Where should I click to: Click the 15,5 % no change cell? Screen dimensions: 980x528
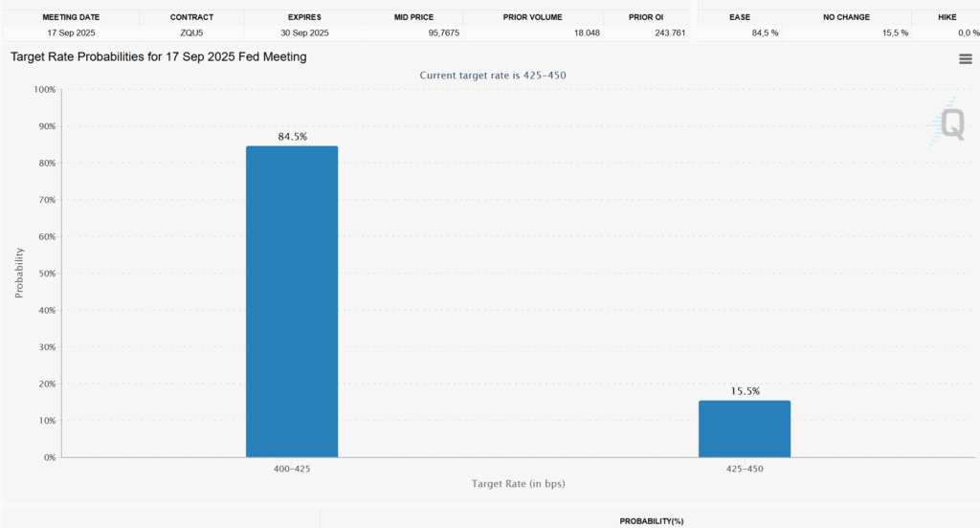(x=895, y=33)
